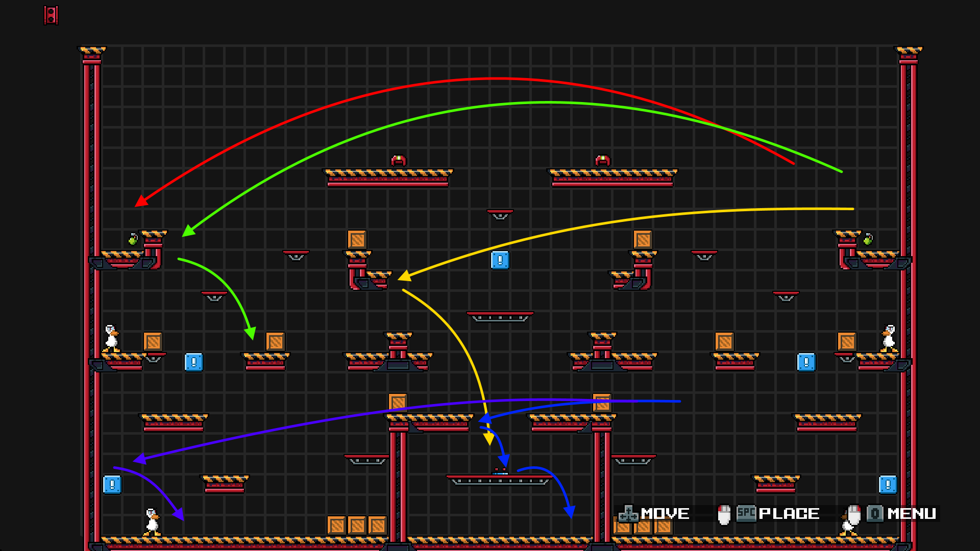Viewport: 980px width, 551px height.
Task: Open the editor via MENU hint
Action: [911, 514]
